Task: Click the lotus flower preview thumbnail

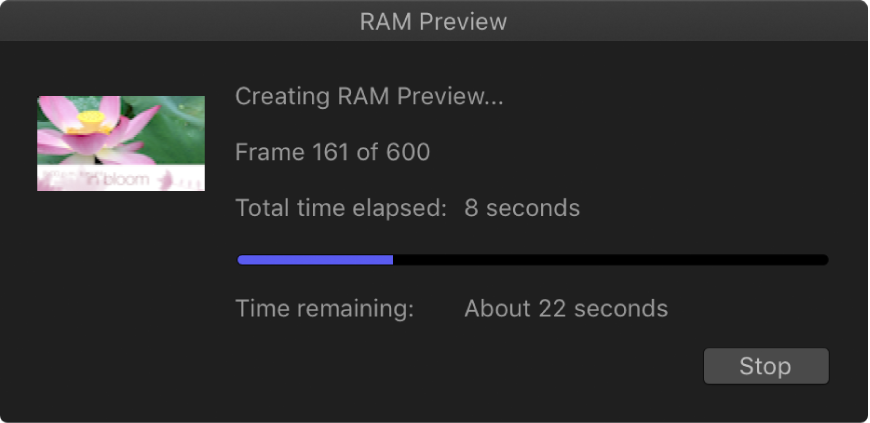Action: pos(121,143)
